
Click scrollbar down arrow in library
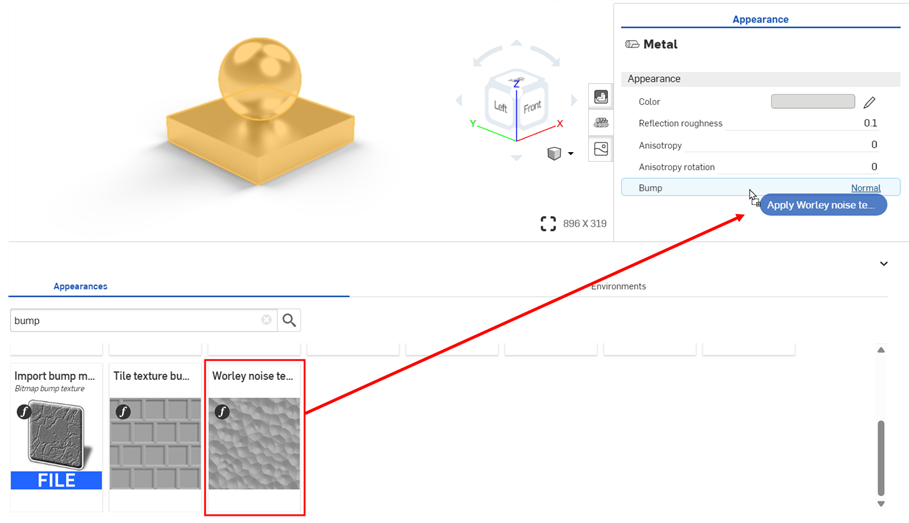coord(881,504)
